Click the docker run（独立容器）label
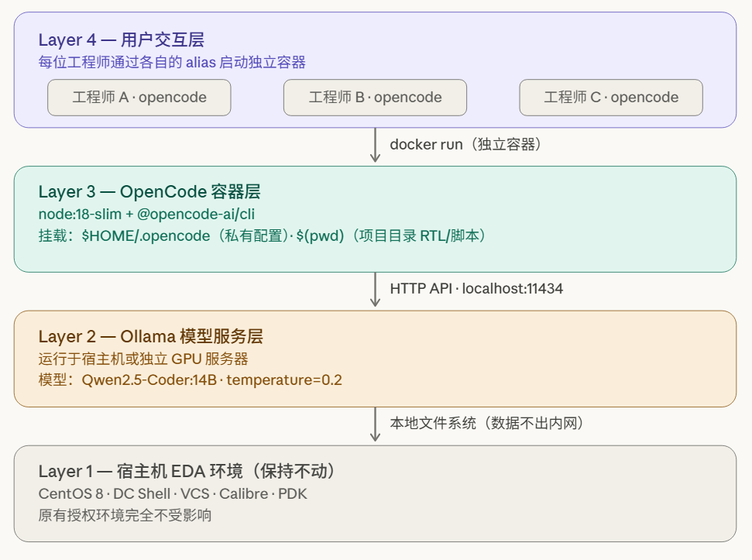Screen dimensions: 752x560 click(x=467, y=144)
